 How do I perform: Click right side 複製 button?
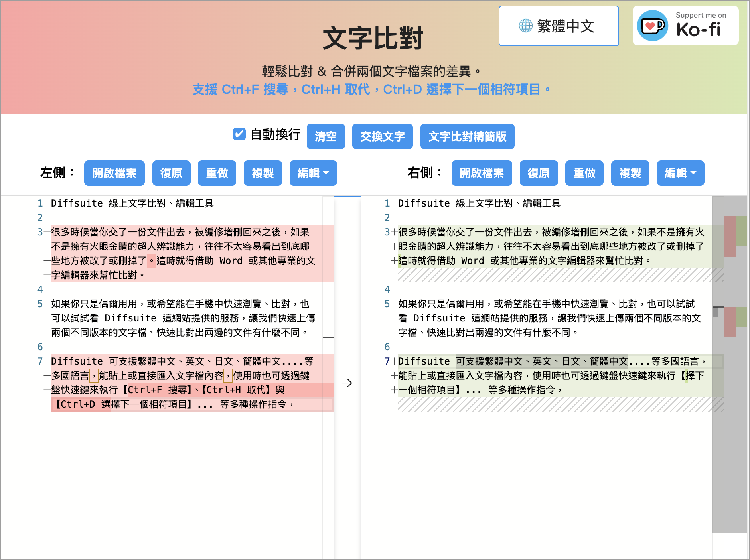[630, 173]
